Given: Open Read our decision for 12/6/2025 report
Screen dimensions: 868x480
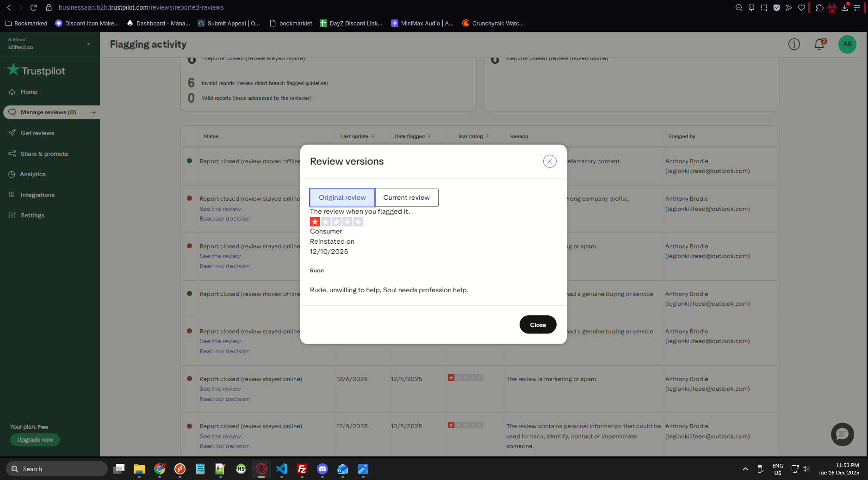Looking at the screenshot, I should click(x=224, y=399).
